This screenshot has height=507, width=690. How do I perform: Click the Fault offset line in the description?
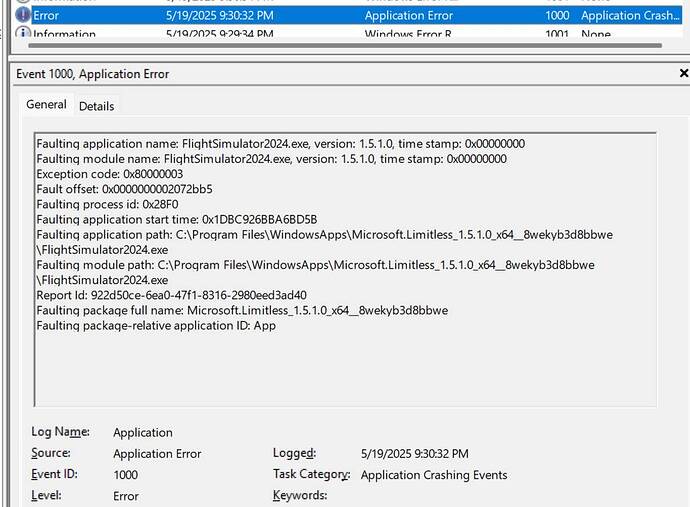[124, 189]
